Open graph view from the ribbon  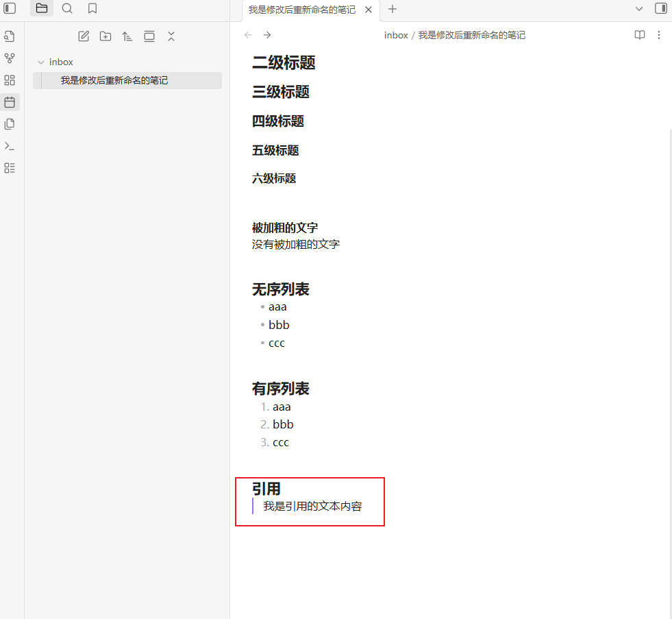[x=10, y=58]
